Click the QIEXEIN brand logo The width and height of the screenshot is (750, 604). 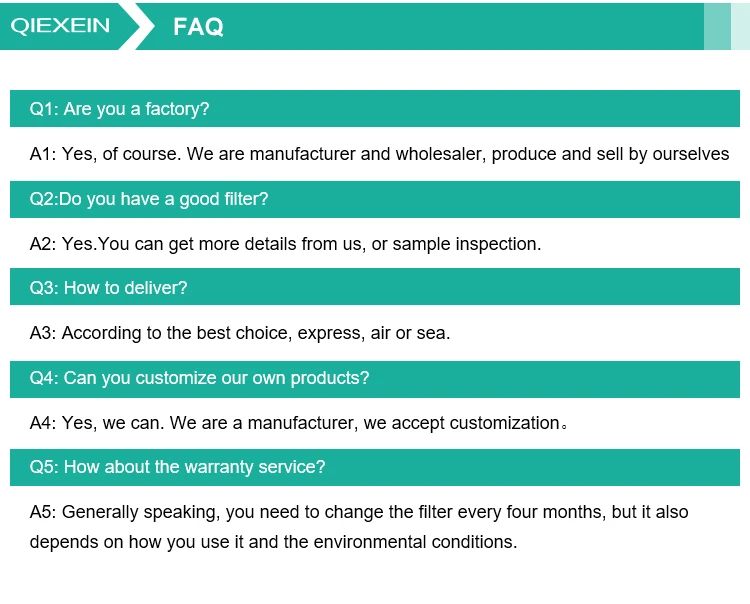tap(61, 26)
